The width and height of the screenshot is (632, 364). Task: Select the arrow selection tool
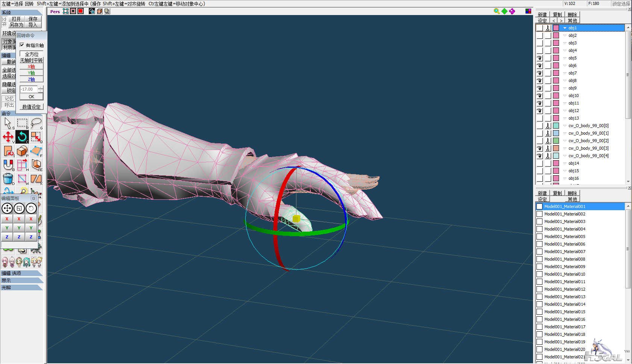point(8,123)
